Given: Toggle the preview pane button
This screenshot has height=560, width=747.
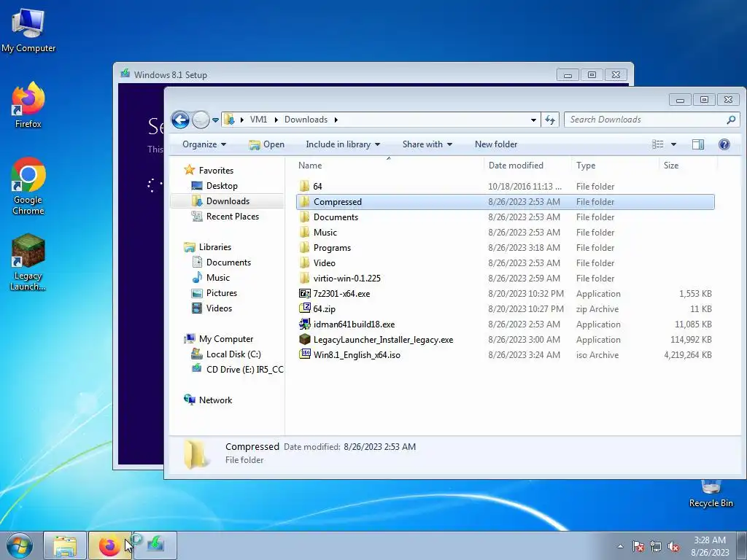Looking at the screenshot, I should [x=698, y=144].
